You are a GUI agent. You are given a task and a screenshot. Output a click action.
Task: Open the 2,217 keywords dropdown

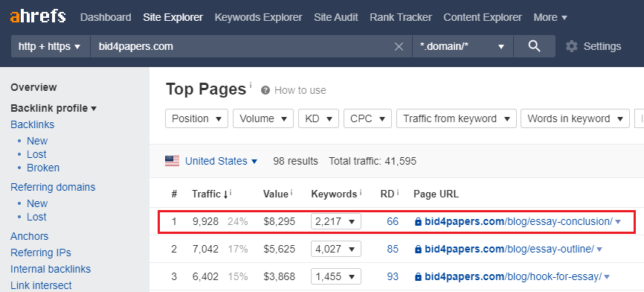(336, 222)
